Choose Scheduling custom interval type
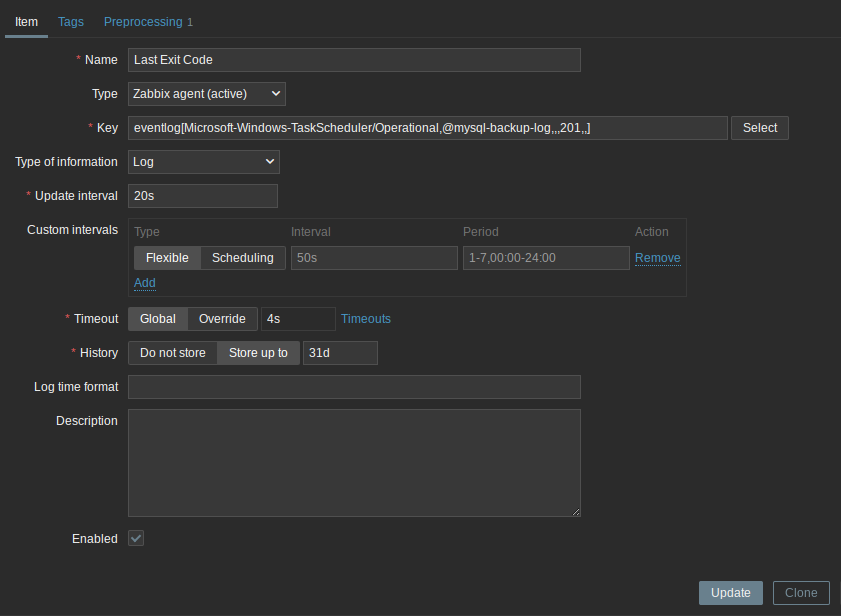841x616 pixels. click(x=242, y=258)
